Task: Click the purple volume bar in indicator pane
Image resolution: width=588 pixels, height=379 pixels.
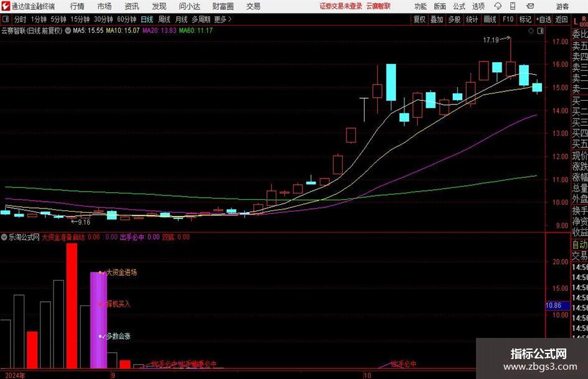Action: tap(99, 320)
